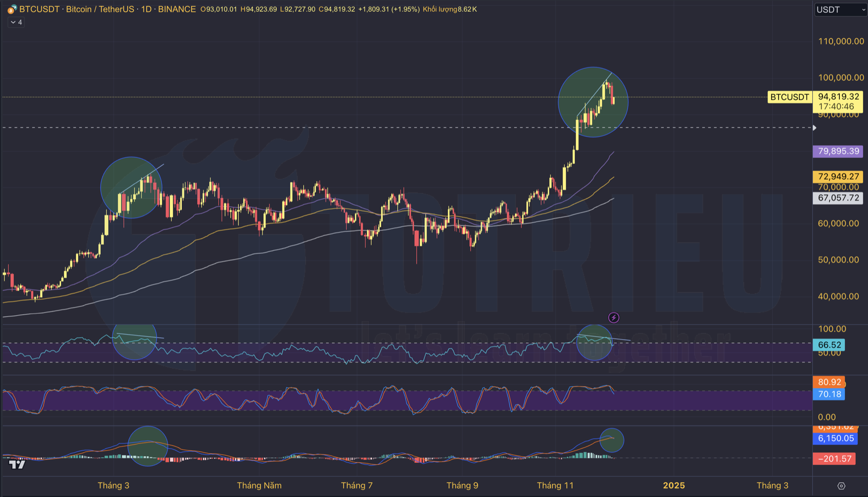868x497 pixels.
Task: Click the purple lightning event icon
Action: (x=614, y=318)
